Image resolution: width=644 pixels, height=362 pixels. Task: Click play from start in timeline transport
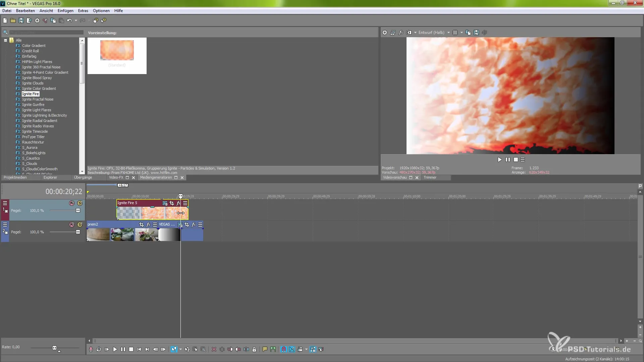107,349
